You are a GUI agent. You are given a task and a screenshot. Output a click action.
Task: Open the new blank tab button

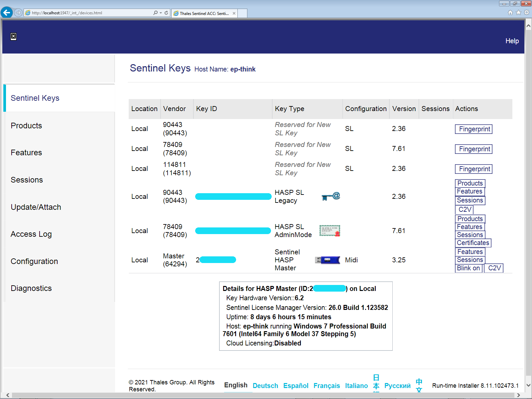click(x=243, y=13)
